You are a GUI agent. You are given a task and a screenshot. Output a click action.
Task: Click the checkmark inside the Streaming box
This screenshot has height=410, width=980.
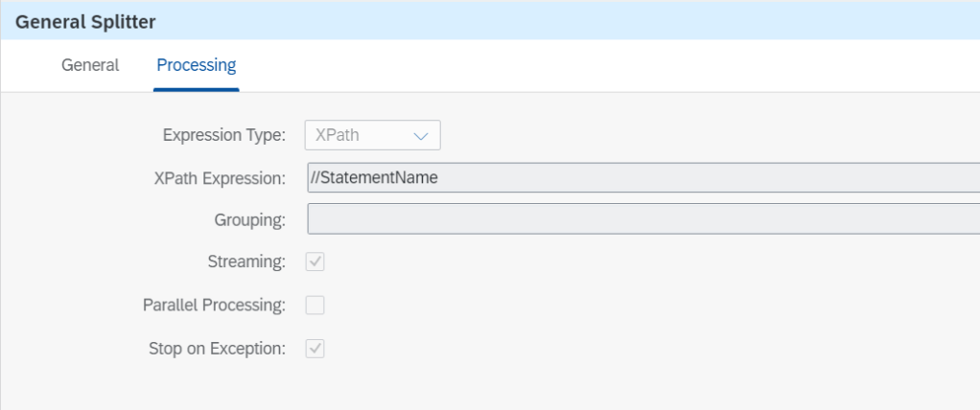coord(315,261)
